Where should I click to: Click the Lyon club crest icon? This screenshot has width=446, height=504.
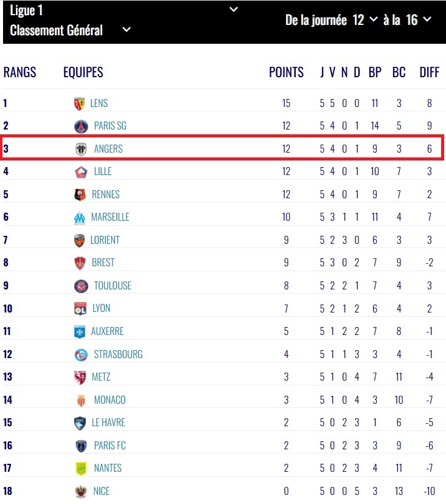pyautogui.click(x=80, y=308)
